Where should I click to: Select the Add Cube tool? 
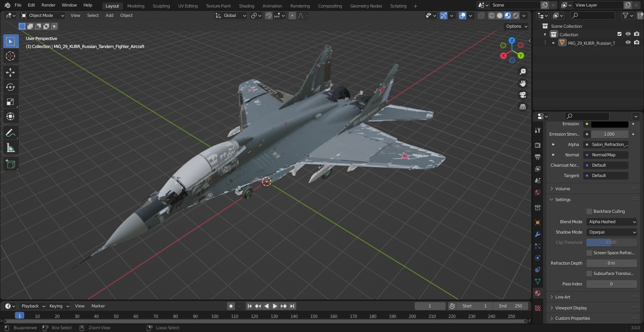[10, 164]
